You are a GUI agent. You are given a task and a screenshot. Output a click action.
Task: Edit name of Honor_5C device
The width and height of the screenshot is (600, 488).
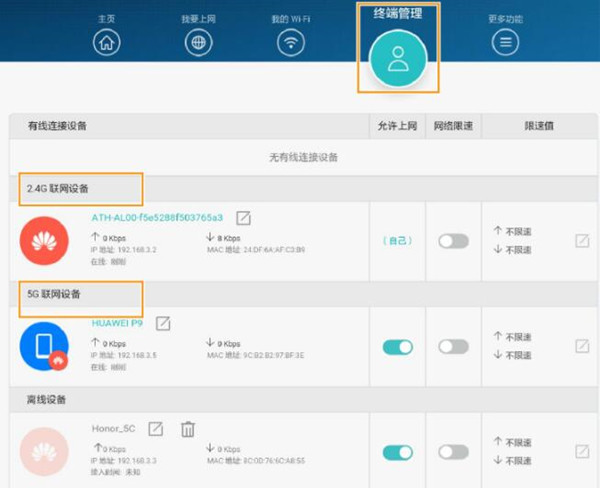click(156, 429)
